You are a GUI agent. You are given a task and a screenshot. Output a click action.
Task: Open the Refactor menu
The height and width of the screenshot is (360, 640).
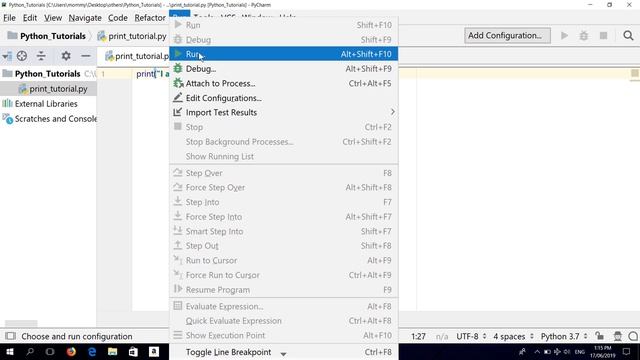(150, 18)
